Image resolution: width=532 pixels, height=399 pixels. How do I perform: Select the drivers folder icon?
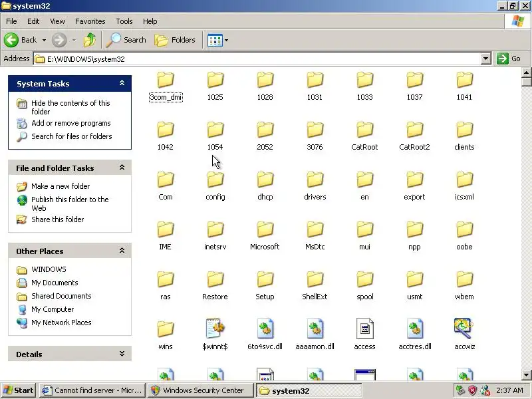[315, 180]
